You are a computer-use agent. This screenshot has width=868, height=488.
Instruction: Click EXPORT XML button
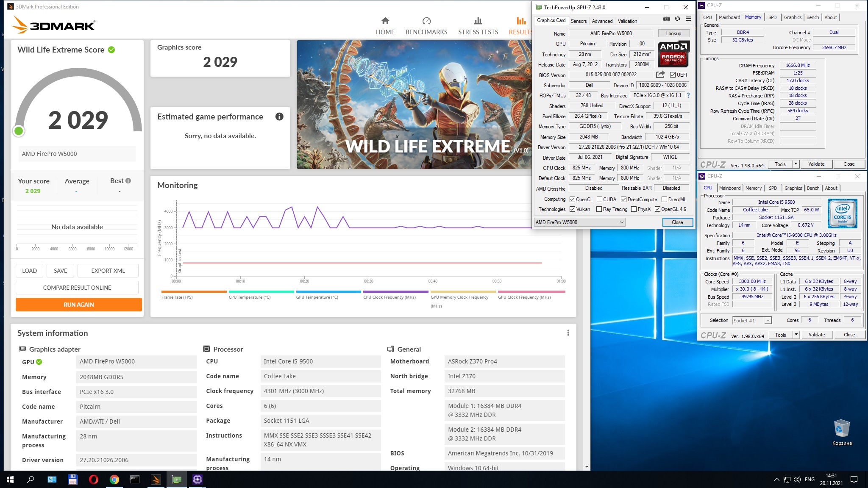108,271
